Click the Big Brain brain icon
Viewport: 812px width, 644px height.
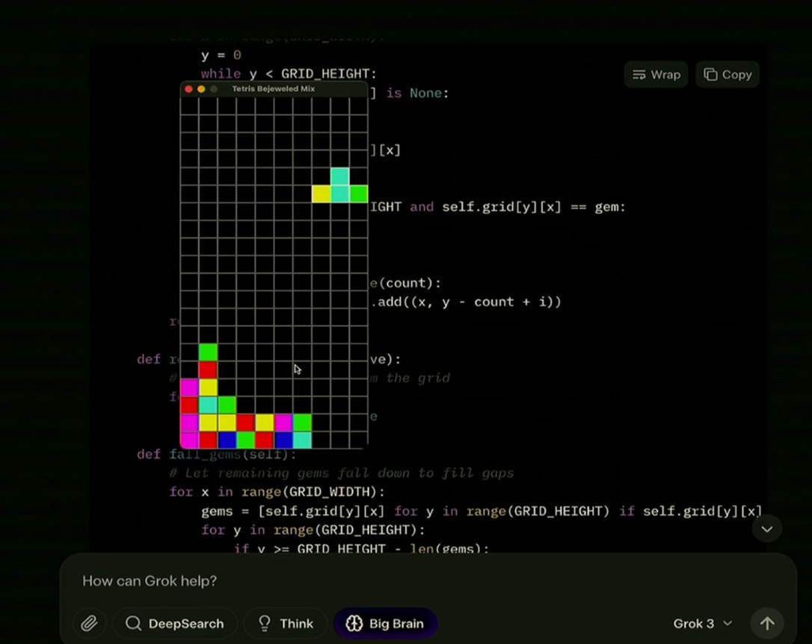tap(354, 623)
